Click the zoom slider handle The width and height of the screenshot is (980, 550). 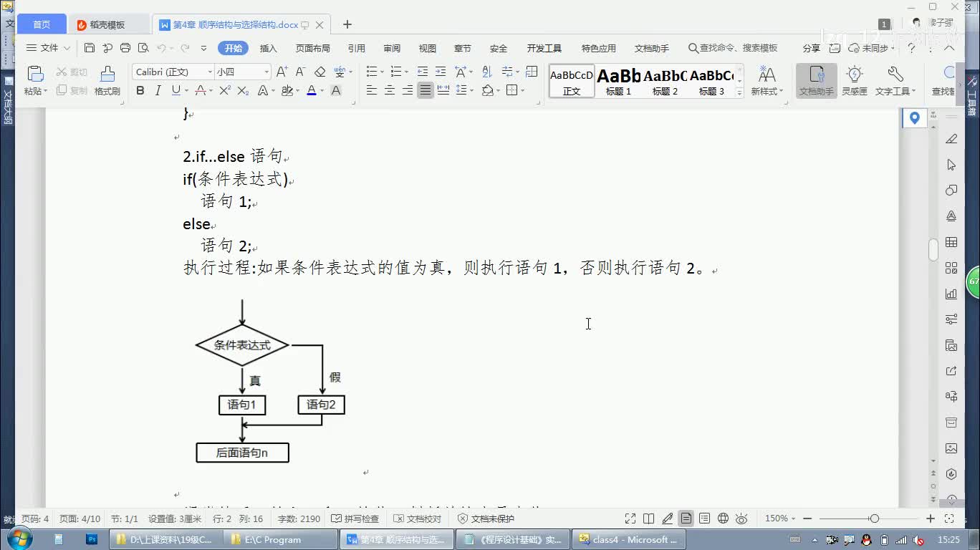coord(874,518)
